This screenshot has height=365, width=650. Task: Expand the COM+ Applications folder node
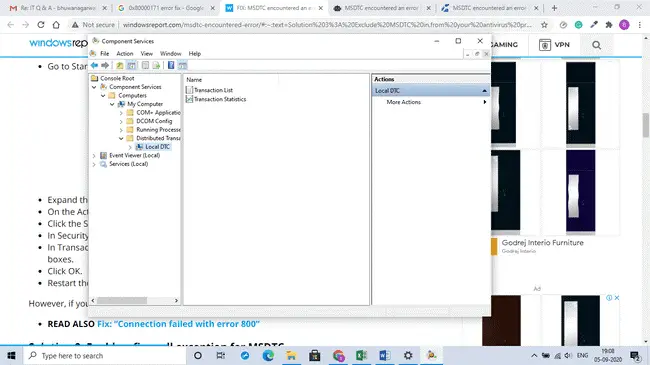121,113
